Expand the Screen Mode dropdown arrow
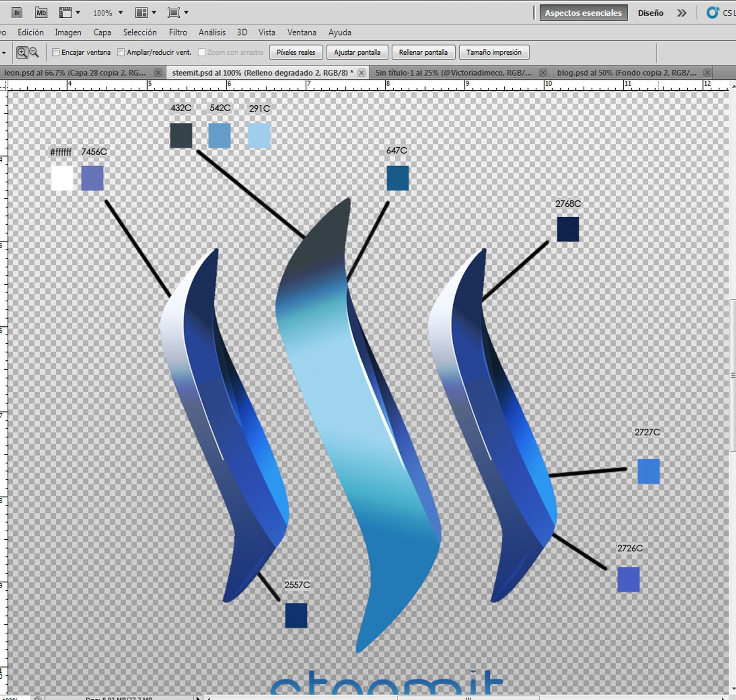Screen dimensions: 736x700 click(x=186, y=13)
